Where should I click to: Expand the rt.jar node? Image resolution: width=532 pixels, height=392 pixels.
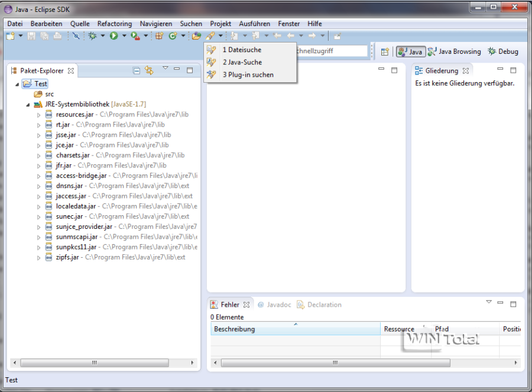tap(38, 125)
